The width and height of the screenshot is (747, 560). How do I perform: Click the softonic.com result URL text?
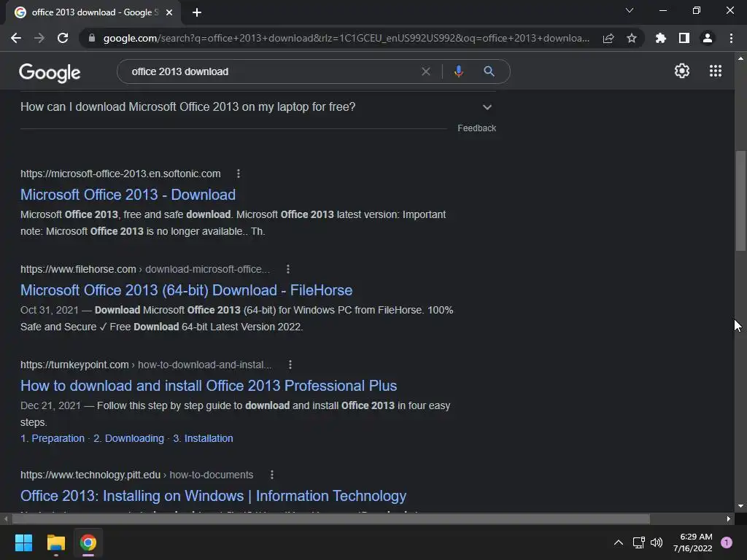point(120,174)
